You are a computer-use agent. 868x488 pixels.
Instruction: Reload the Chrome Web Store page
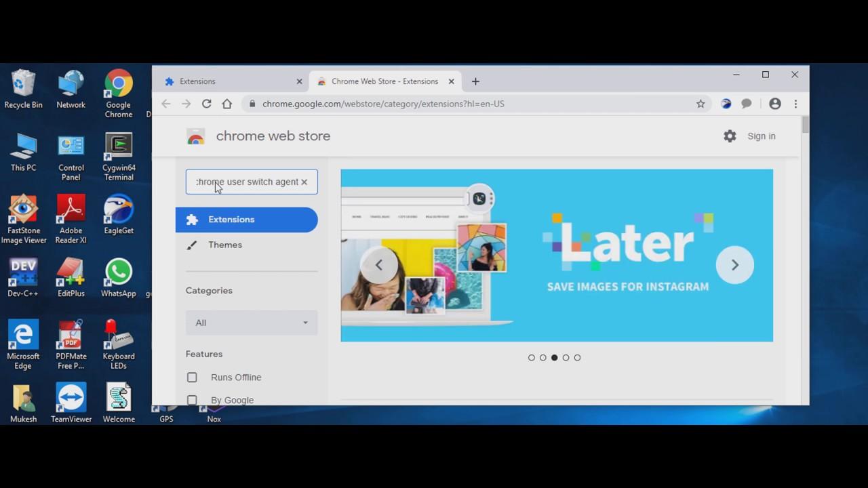click(x=206, y=104)
